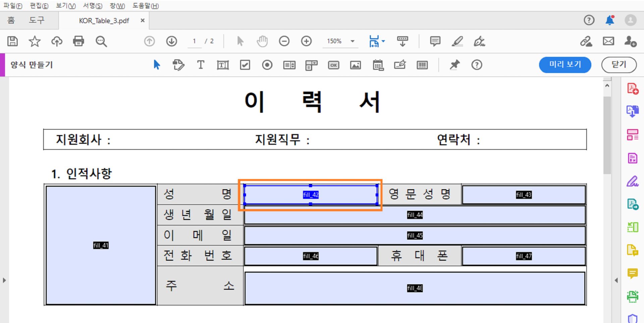The height and width of the screenshot is (323, 644).
Task: Insert a Radio Button field
Action: (267, 65)
